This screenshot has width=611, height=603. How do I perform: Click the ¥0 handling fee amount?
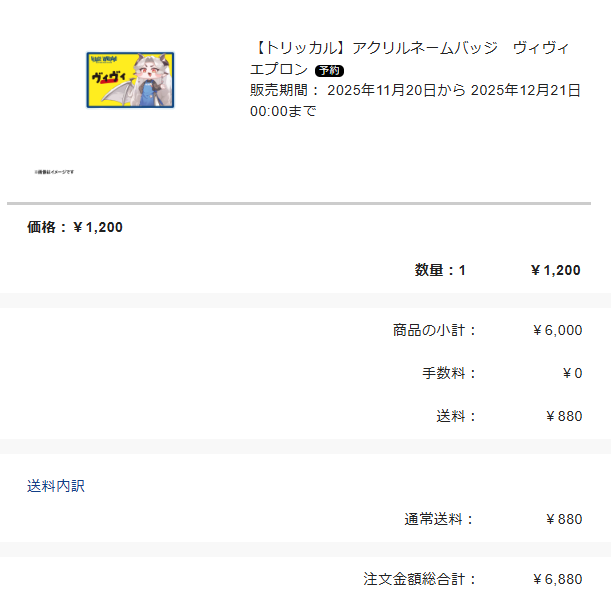pos(572,373)
